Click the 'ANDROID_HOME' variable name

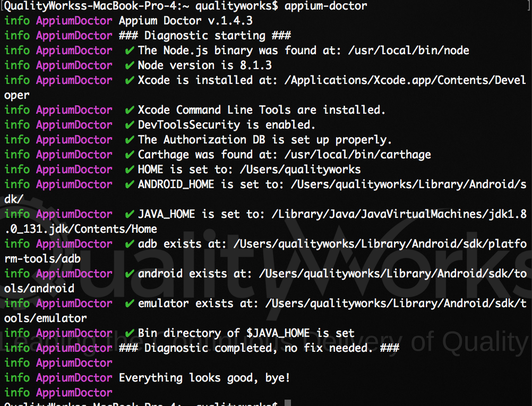point(176,184)
